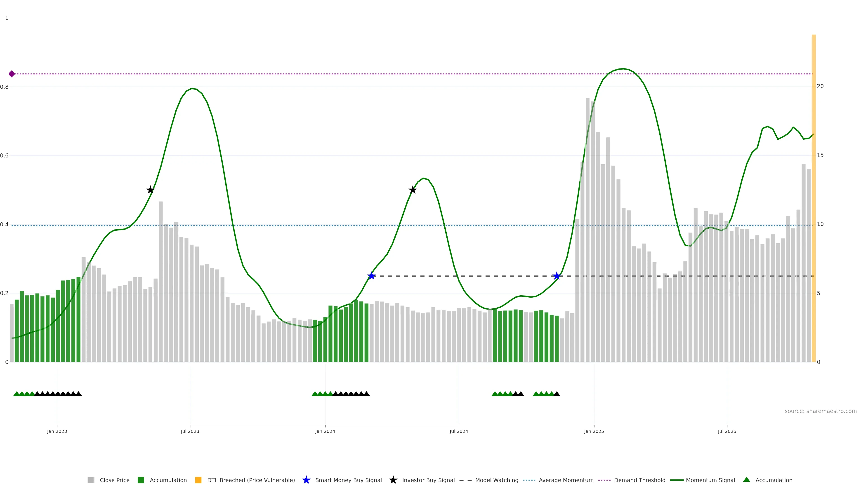Click the first blue Smart Money star
868x488 pixels.
[371, 276]
